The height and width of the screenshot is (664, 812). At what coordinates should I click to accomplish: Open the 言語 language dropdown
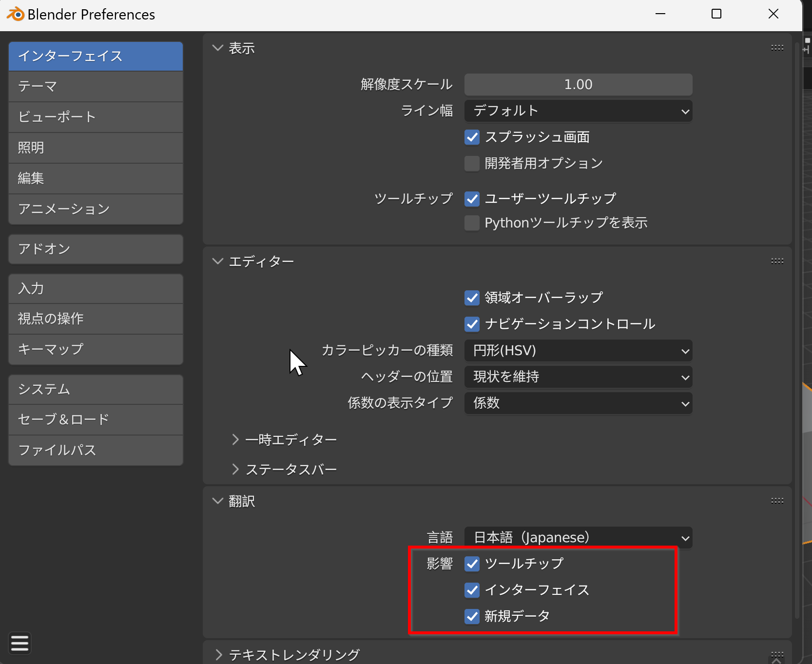click(578, 538)
